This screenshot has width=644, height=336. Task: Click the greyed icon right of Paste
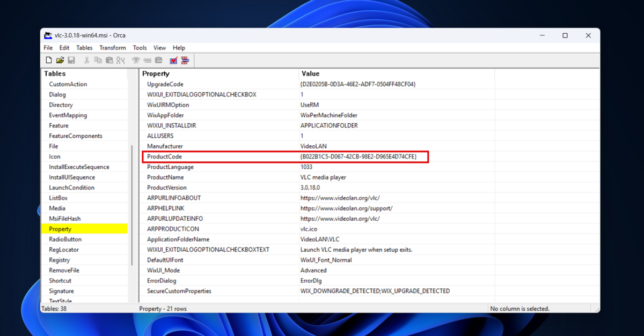click(120, 61)
